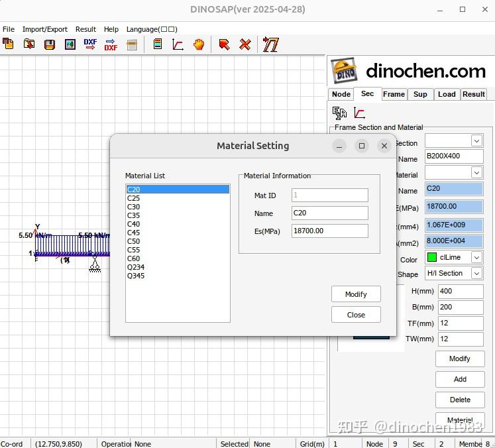Click the red X delete icon

tap(245, 44)
